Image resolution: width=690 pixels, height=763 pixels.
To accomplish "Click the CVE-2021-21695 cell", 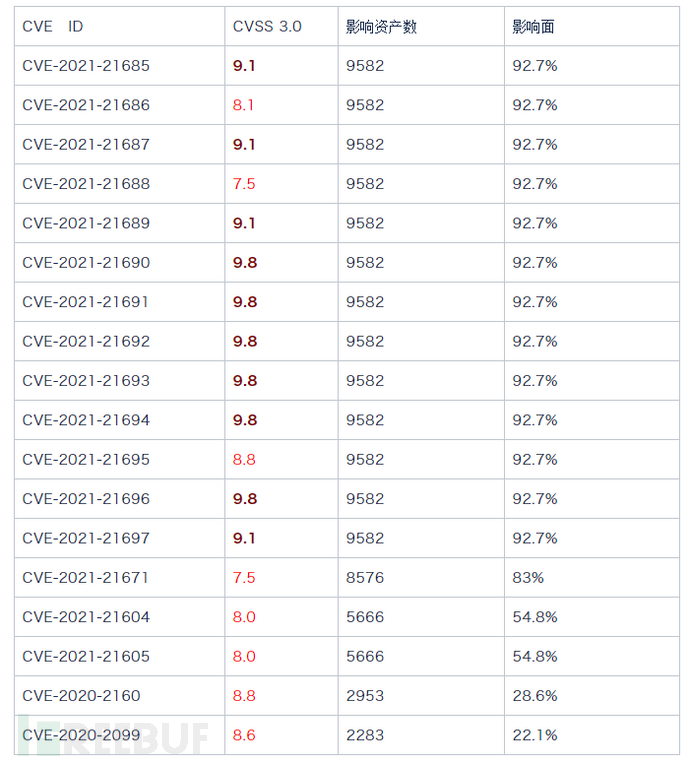I will point(86,460).
